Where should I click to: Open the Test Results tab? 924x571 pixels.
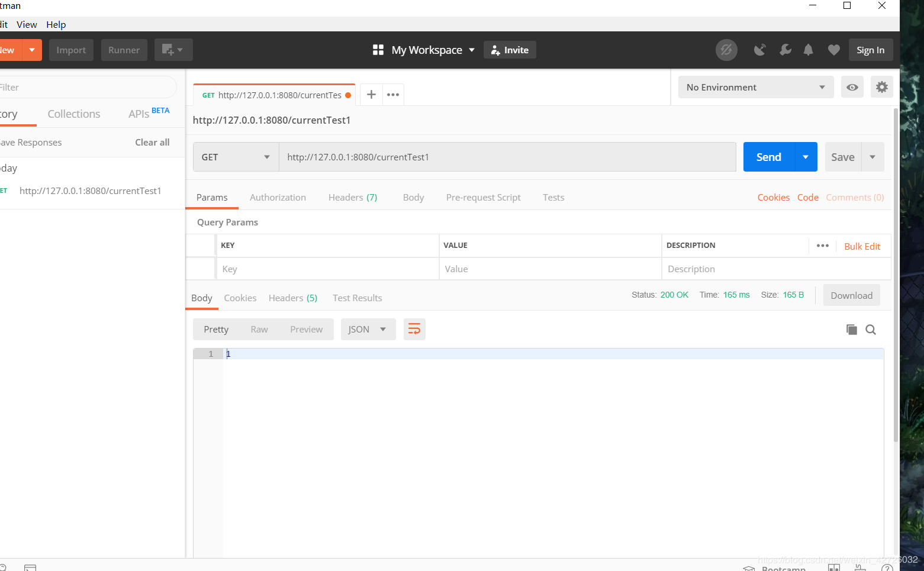(358, 298)
